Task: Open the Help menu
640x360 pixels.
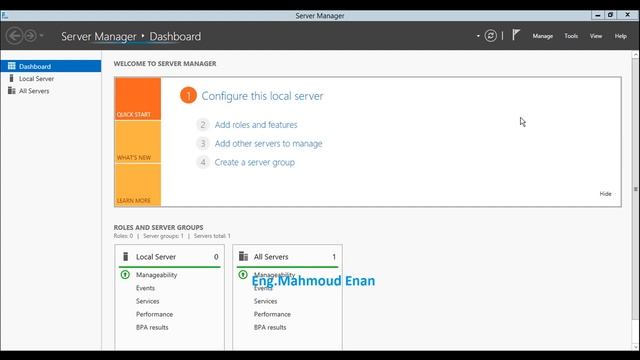Action: tap(620, 36)
